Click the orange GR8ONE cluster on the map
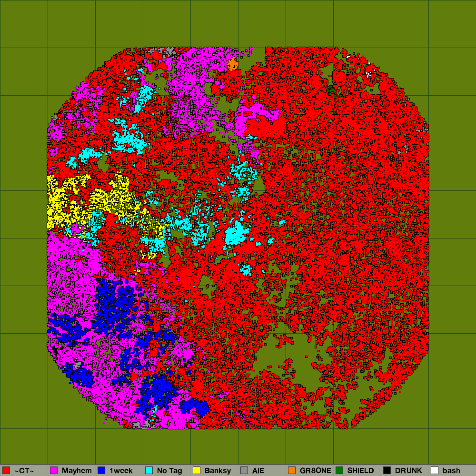 click(233, 64)
